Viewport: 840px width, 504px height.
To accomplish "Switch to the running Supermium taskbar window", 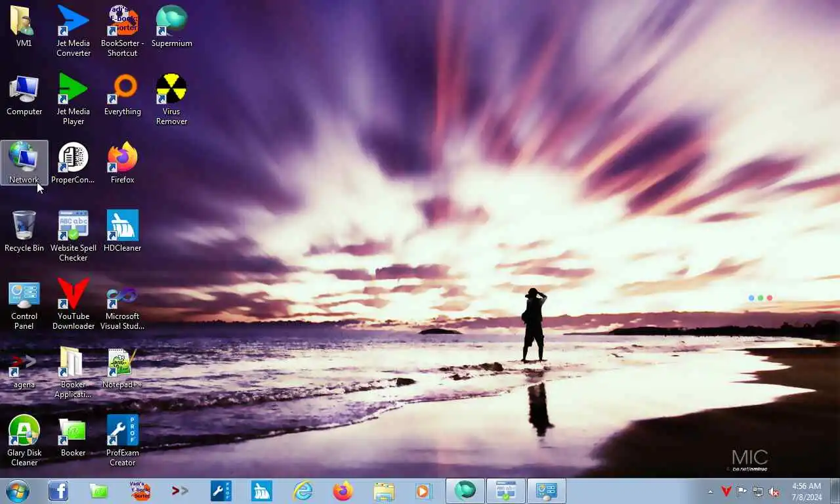I will [465, 491].
